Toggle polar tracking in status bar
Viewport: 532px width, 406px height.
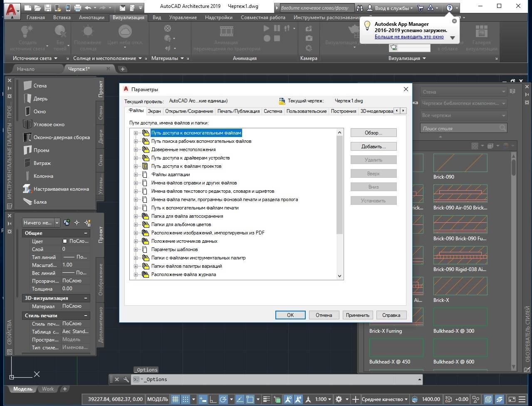pyautogui.click(x=223, y=399)
